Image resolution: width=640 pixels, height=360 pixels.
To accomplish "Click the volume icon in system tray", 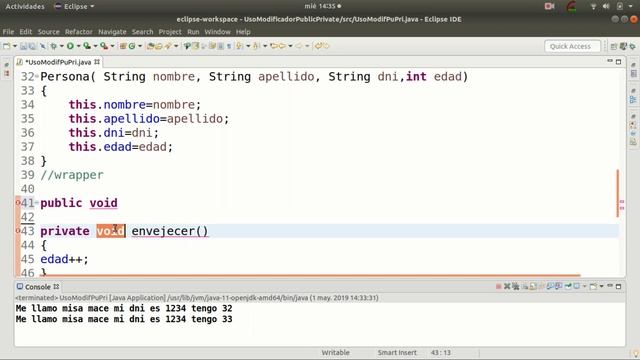I will [606, 7].
